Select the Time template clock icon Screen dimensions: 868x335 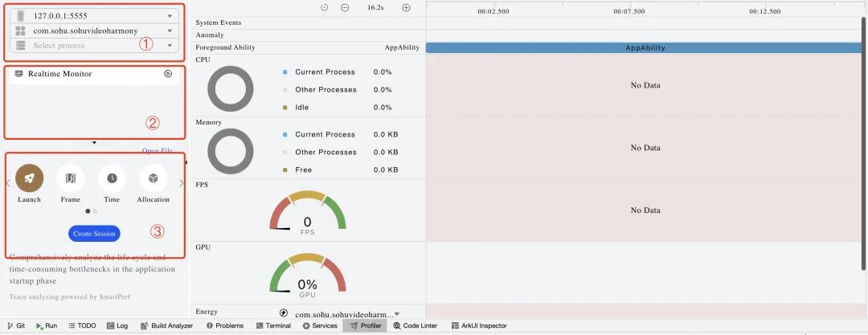[x=112, y=178]
